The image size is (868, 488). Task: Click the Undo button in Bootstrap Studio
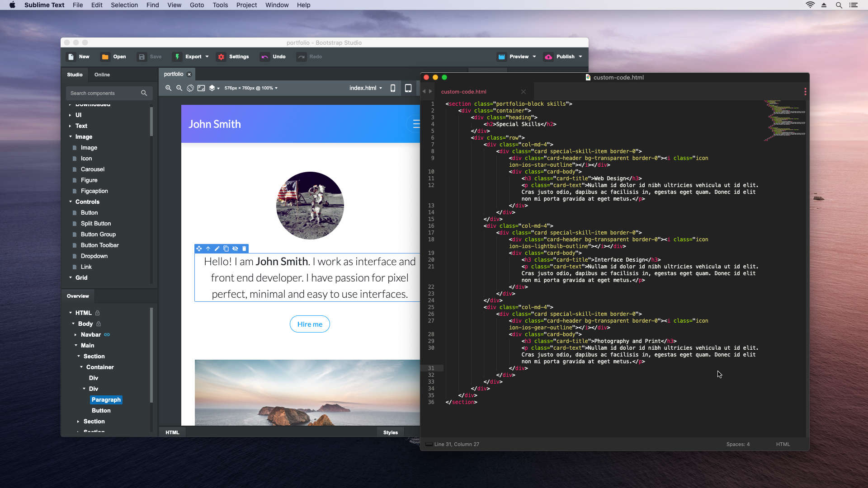273,56
